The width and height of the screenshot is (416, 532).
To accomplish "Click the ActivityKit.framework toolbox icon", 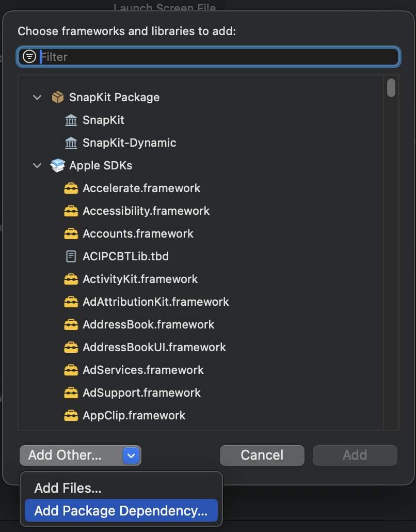I will click(71, 279).
